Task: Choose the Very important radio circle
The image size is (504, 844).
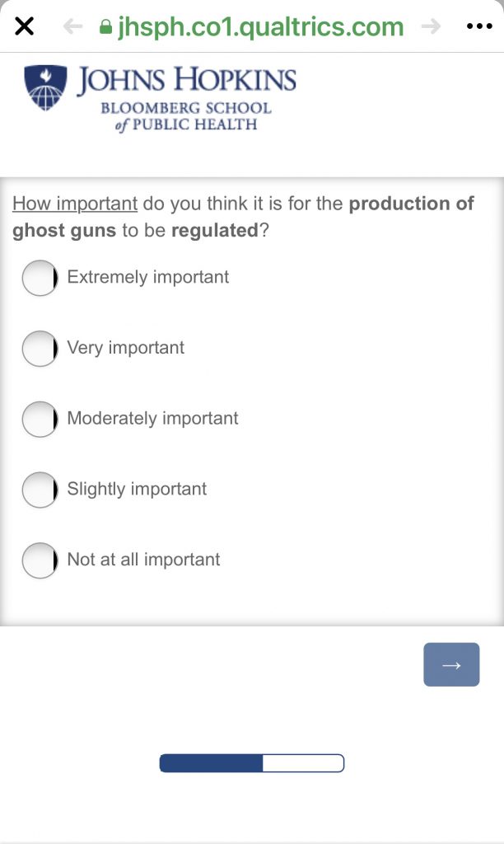Action: click(40, 349)
